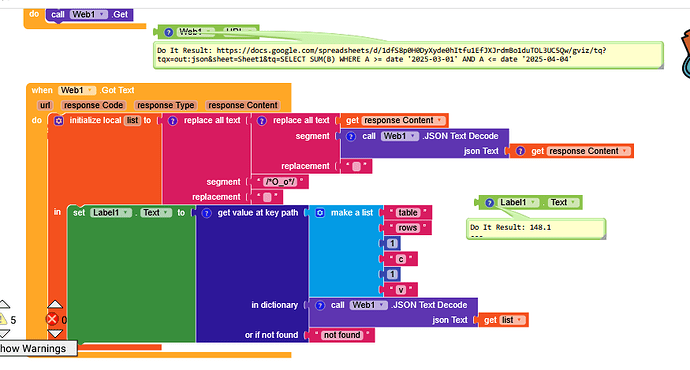Viewport: 690px width, 370px height.
Task: Click the comment icon on outer replace all text
Action: 173,121
